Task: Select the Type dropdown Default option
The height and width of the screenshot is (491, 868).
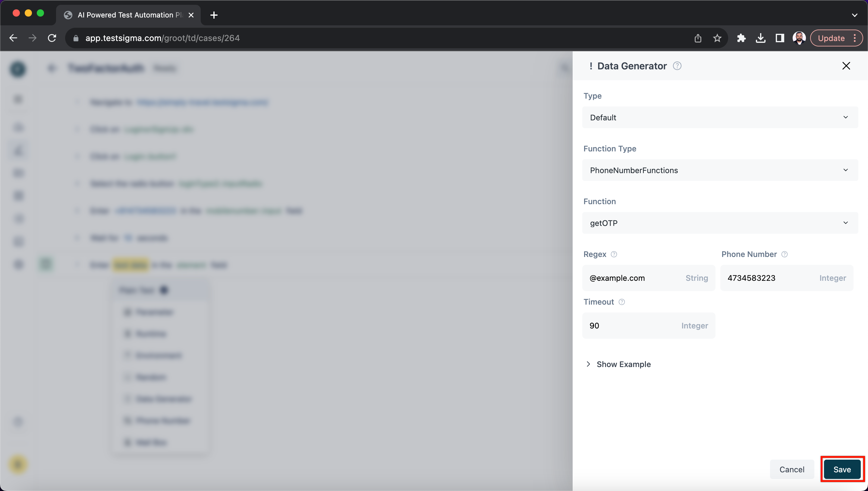Action: pyautogui.click(x=719, y=118)
